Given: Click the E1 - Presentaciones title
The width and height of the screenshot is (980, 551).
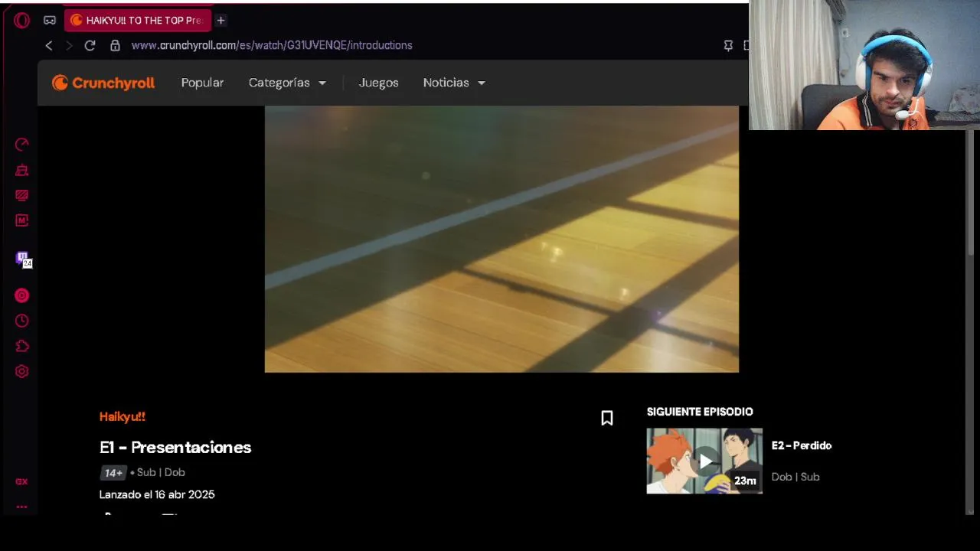Looking at the screenshot, I should coord(175,447).
